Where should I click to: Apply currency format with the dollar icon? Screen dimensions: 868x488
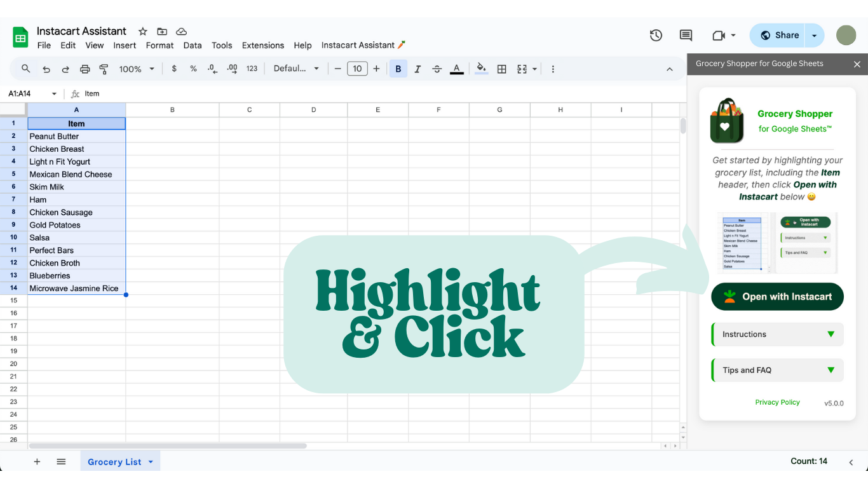click(x=174, y=68)
